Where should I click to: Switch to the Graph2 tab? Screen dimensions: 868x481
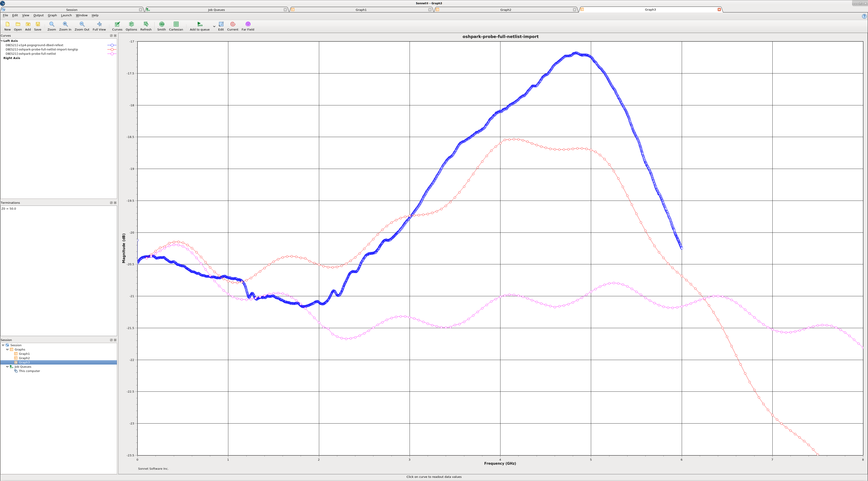click(x=505, y=10)
